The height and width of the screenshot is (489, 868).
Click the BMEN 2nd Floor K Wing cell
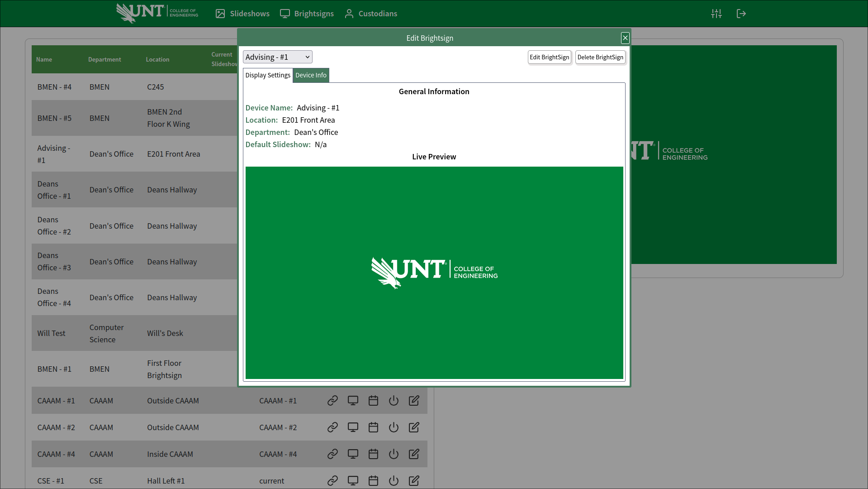(168, 118)
